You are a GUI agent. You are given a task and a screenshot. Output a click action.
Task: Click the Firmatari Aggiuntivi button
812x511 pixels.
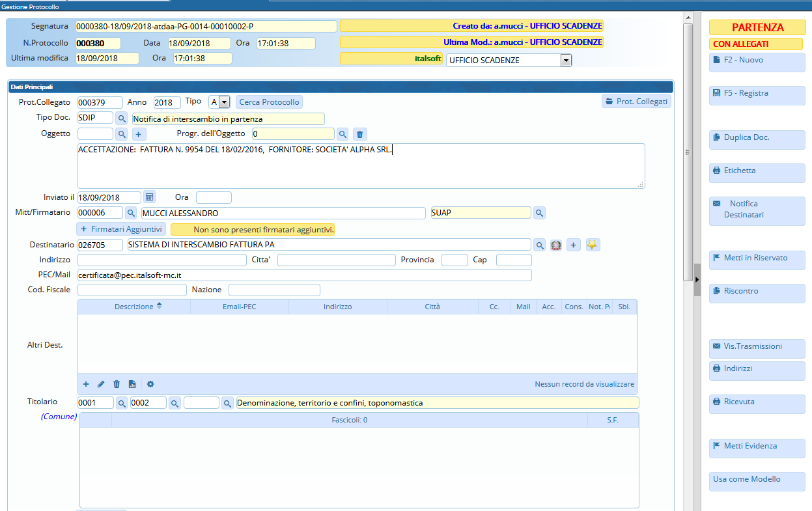[121, 229]
